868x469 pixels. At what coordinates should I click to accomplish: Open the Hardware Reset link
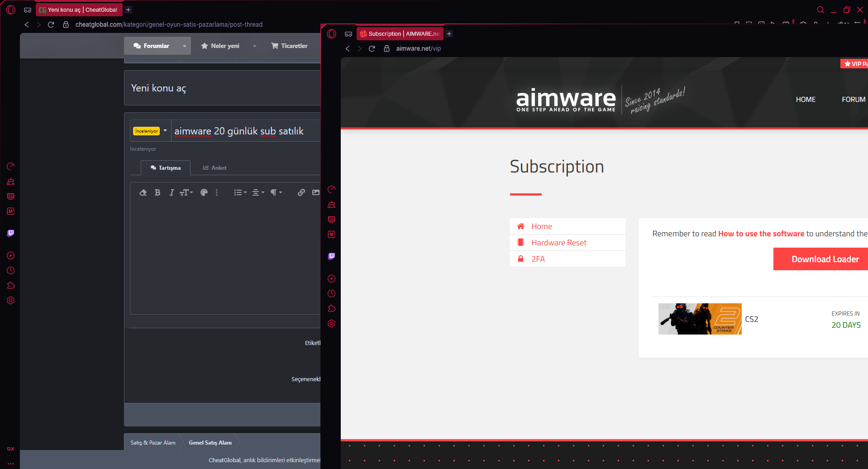(568, 243)
